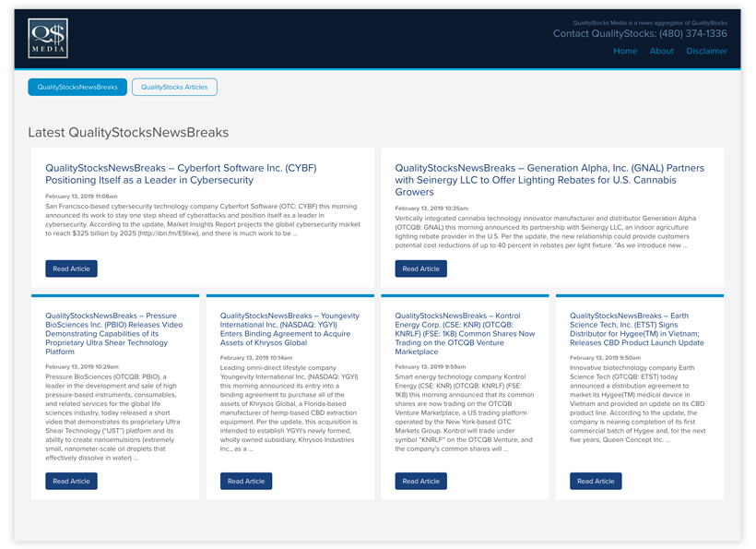756x549 pixels.
Task: Open the Kontrol Energy Corp. headline
Action: pyautogui.click(x=465, y=334)
